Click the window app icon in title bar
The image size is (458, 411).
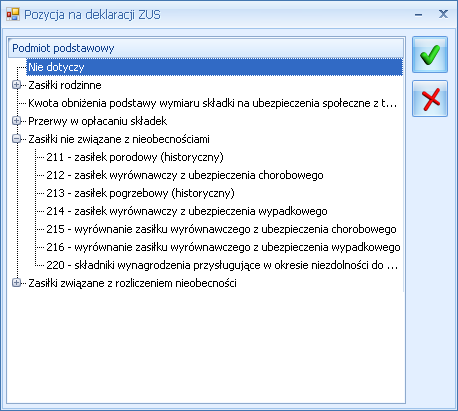(x=13, y=14)
